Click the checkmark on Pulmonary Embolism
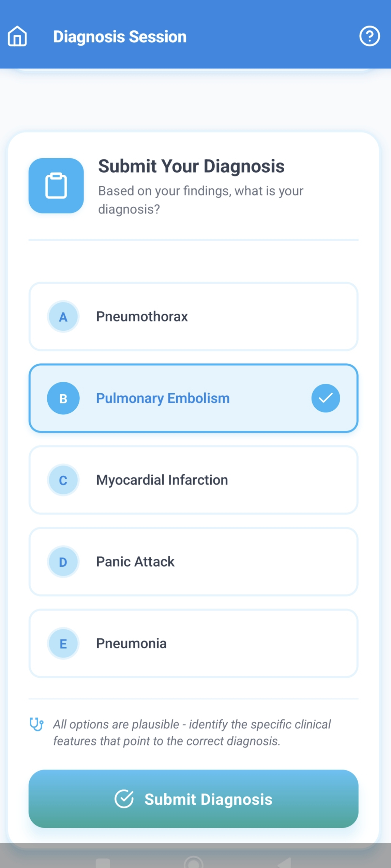 (x=325, y=398)
